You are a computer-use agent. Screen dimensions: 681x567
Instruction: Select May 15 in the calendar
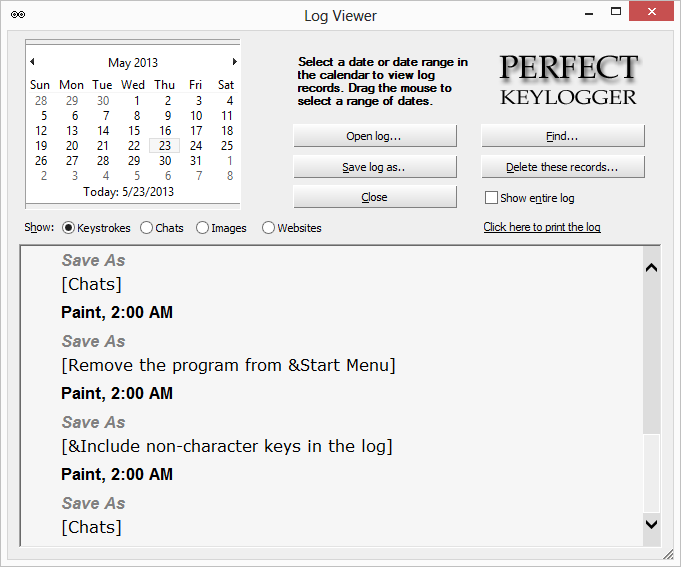134,131
